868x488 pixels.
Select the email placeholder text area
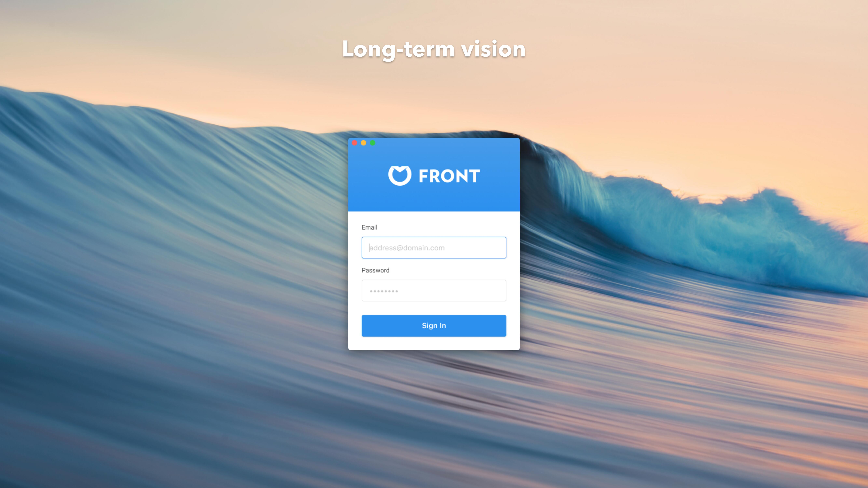click(x=434, y=247)
